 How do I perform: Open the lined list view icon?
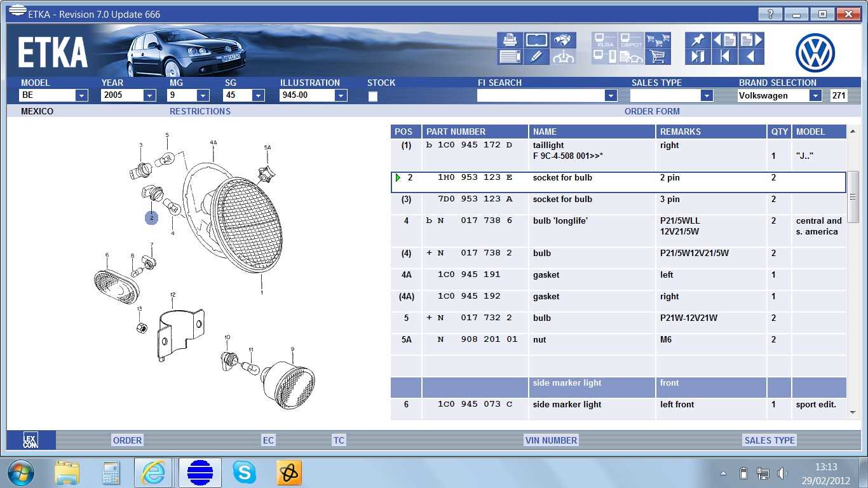pyautogui.click(x=510, y=57)
